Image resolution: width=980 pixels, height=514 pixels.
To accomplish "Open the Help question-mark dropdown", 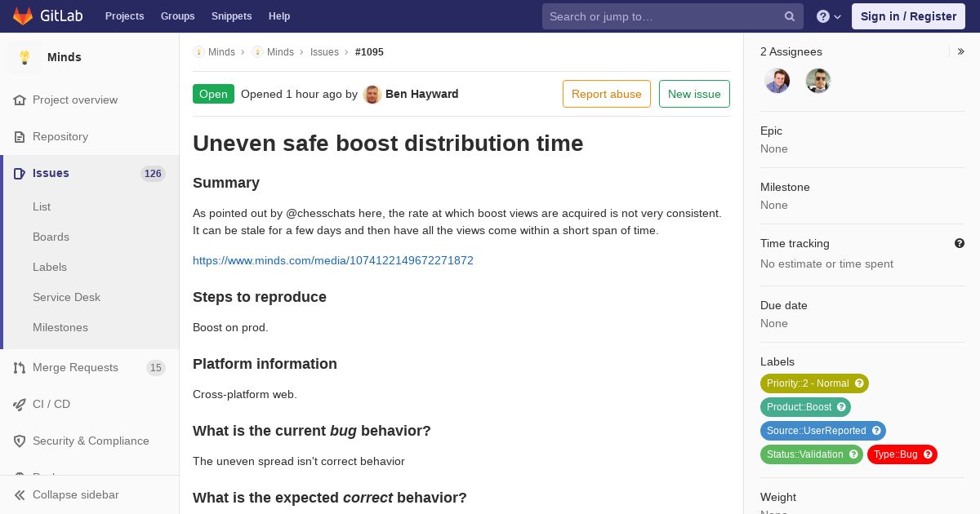I will (828, 16).
